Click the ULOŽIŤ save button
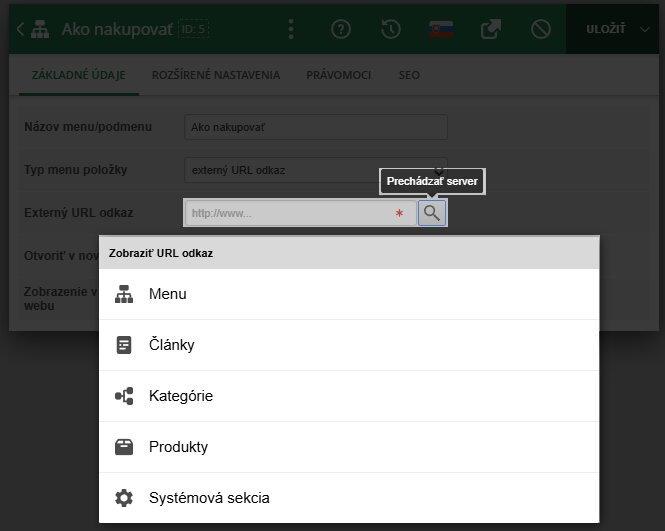Viewport: 665px width, 531px height. tap(606, 29)
